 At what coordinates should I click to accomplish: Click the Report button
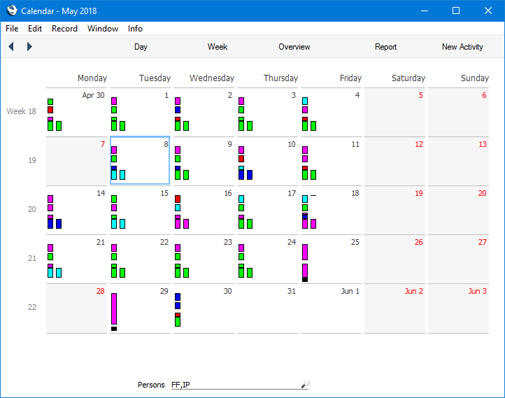pyautogui.click(x=386, y=47)
